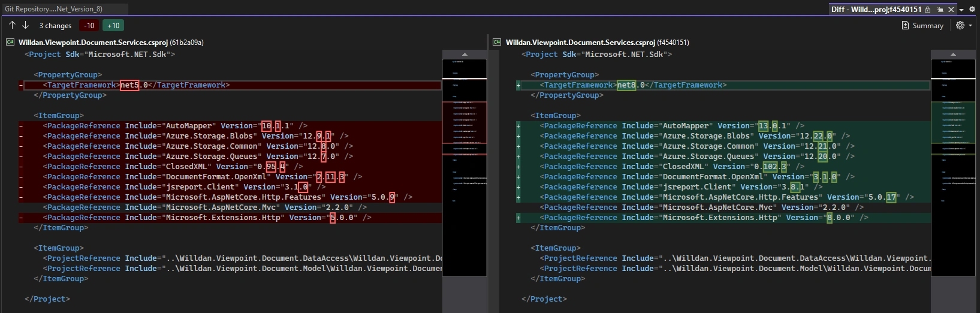This screenshot has width=980, height=313.
Task: Click the +10 added lines badge
Action: coord(113,25)
